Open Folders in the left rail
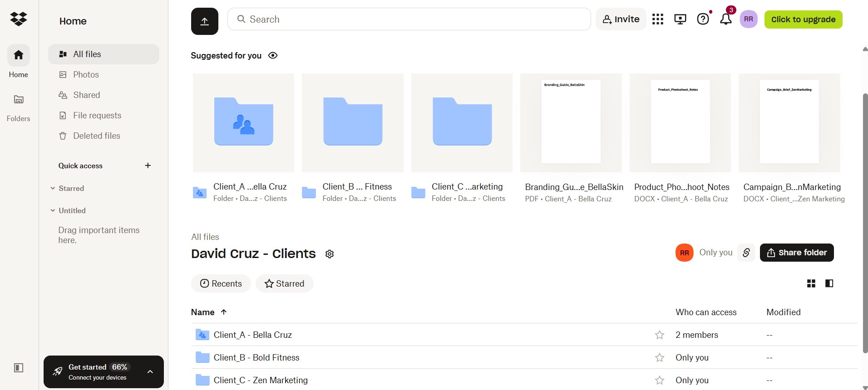The height and width of the screenshot is (390, 868). (x=19, y=107)
